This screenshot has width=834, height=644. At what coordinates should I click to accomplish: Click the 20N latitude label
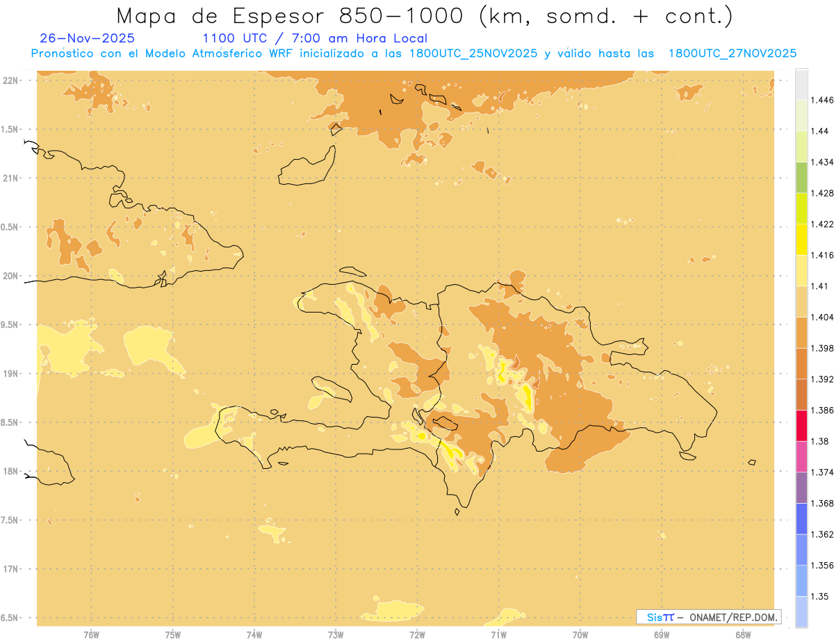[x=11, y=276]
